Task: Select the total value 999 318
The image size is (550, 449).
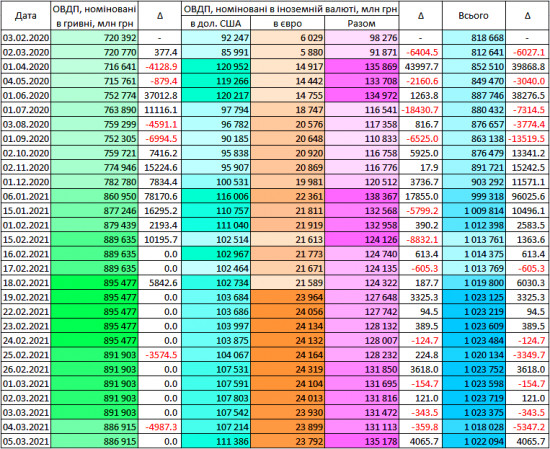Action: pyautogui.click(x=474, y=196)
